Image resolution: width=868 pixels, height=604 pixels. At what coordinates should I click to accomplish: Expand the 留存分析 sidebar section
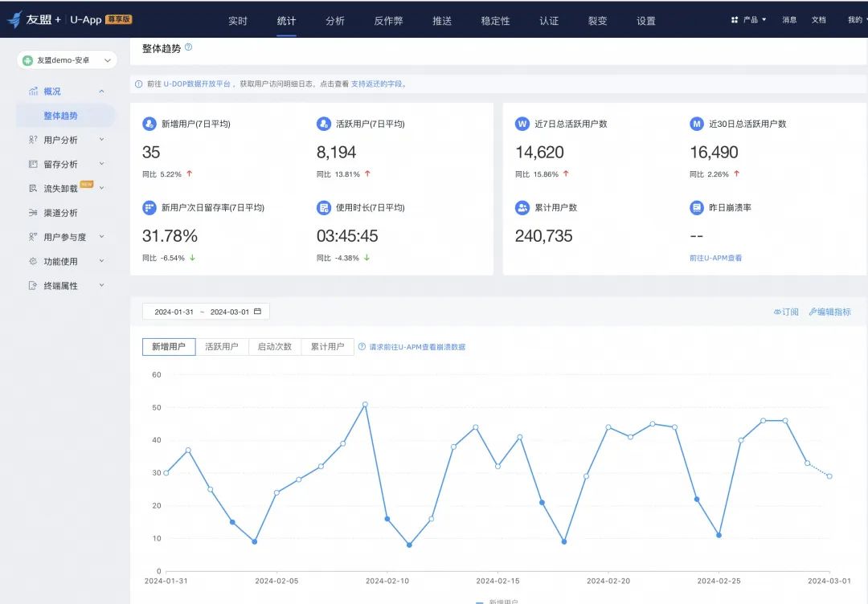(x=101, y=165)
